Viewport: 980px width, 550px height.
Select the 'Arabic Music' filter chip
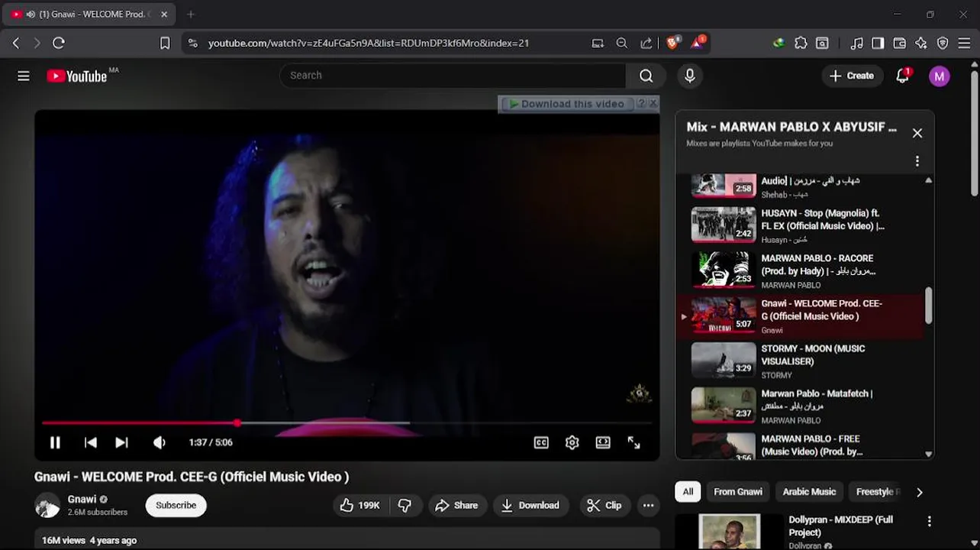809,492
